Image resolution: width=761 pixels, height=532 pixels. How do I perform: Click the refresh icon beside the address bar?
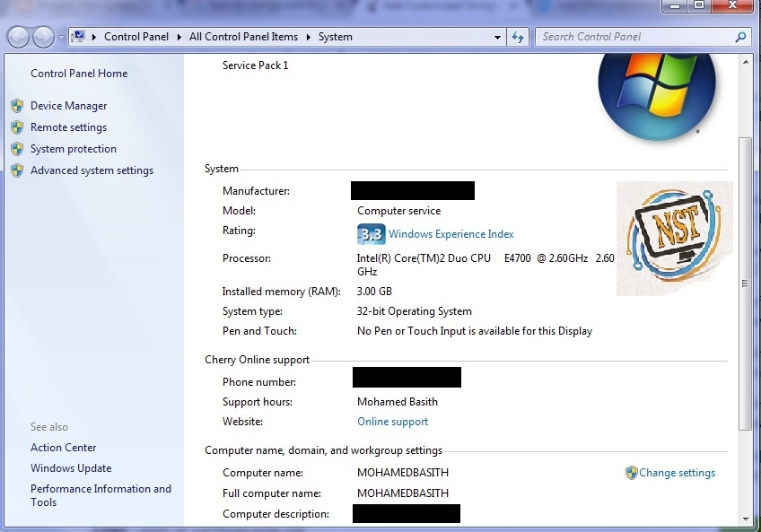coord(518,37)
